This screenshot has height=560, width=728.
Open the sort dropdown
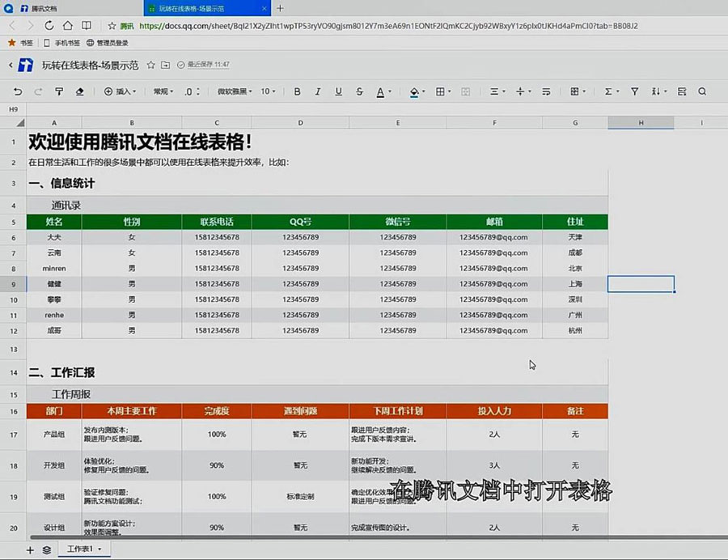click(658, 91)
